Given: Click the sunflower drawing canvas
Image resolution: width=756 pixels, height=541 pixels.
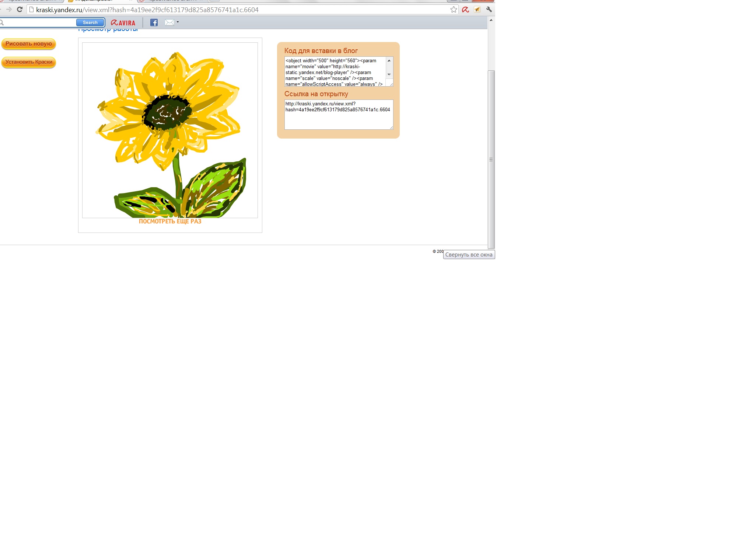Looking at the screenshot, I should click(170, 130).
